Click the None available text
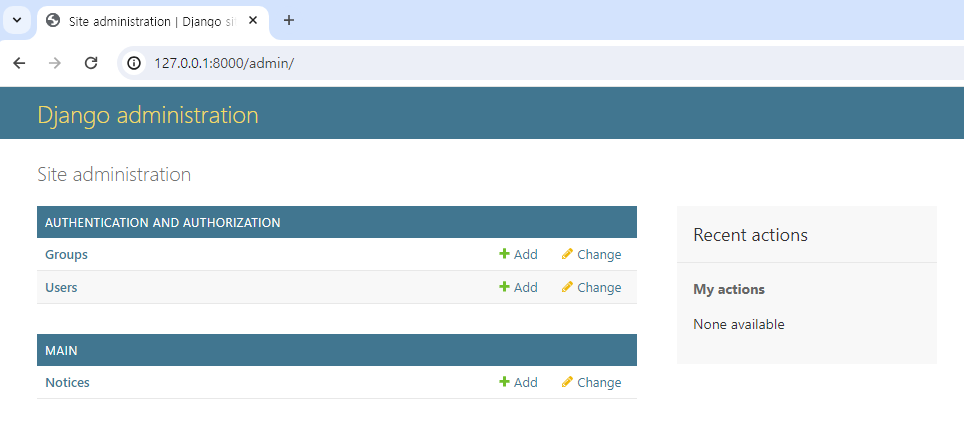The height and width of the screenshot is (429, 964). pyautogui.click(x=739, y=324)
